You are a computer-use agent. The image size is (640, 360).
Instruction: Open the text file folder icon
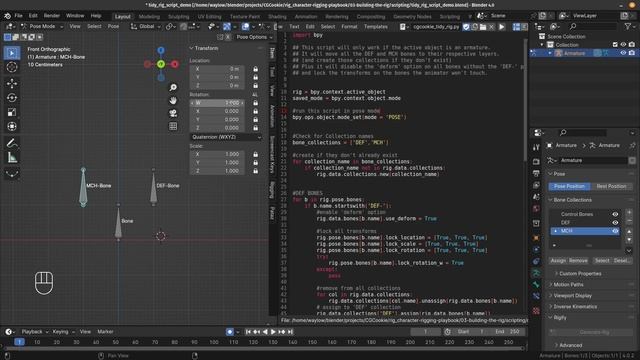tap(483, 27)
